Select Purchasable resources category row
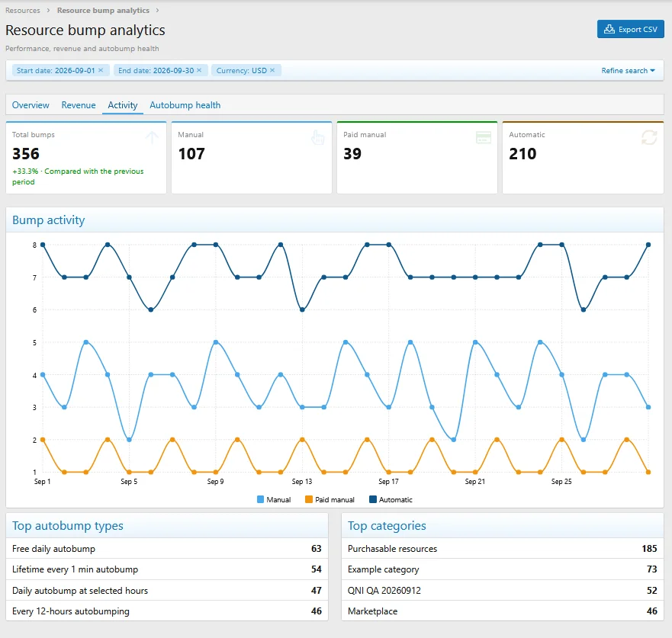 coord(503,549)
